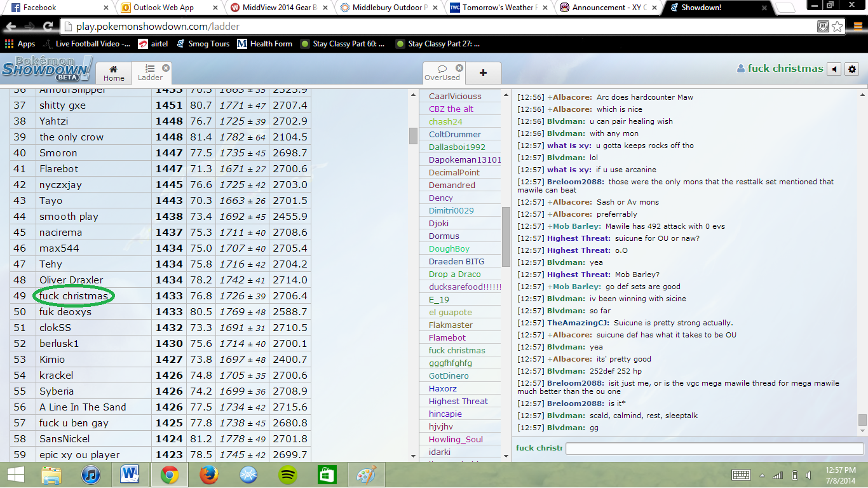Viewport: 868px width, 488px height.
Task: Open the Live Football Video bookmark
Action: click(x=86, y=44)
